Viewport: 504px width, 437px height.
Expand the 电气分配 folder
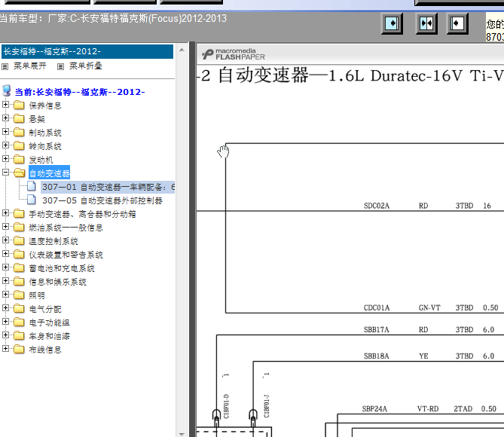(x=5, y=307)
